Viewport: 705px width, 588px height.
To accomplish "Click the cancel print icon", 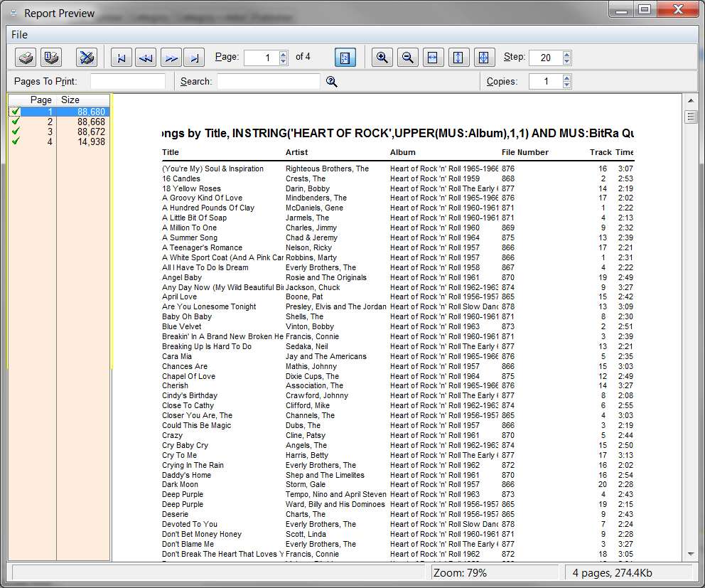I will point(86,58).
